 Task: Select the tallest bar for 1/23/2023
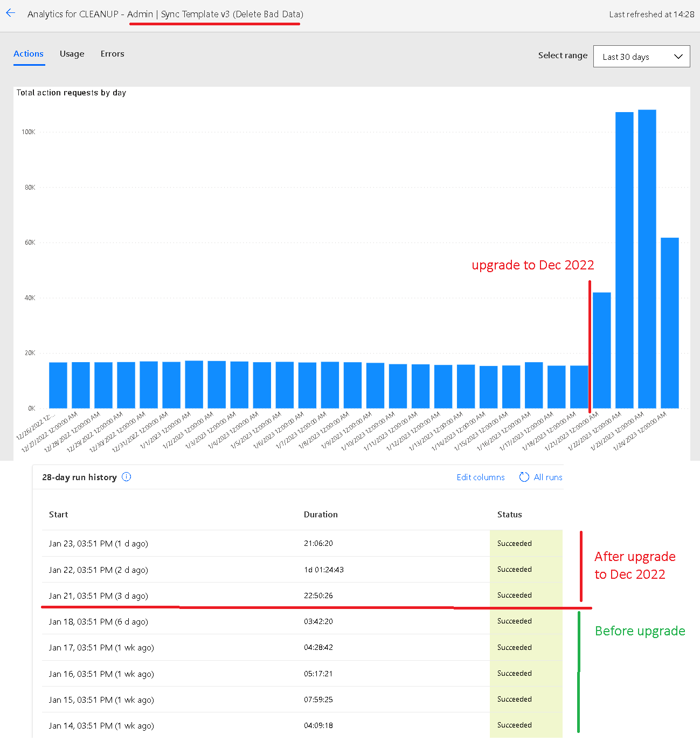click(624, 259)
